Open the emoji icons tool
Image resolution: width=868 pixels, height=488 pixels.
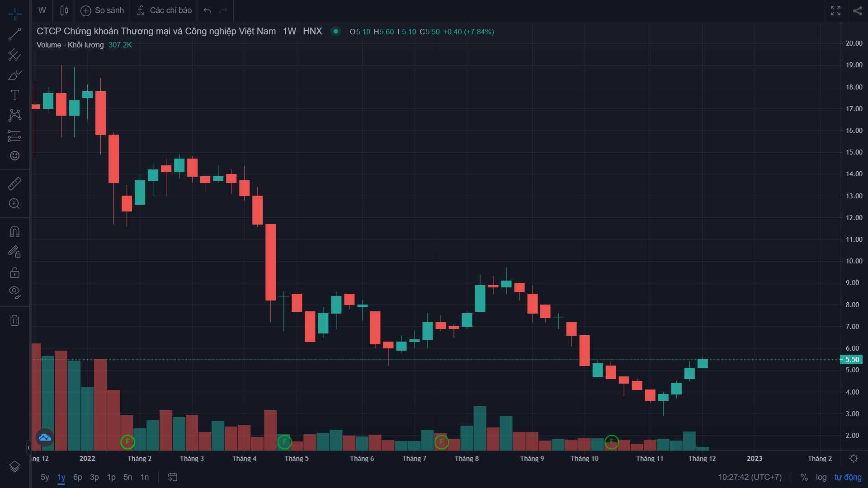click(x=14, y=155)
